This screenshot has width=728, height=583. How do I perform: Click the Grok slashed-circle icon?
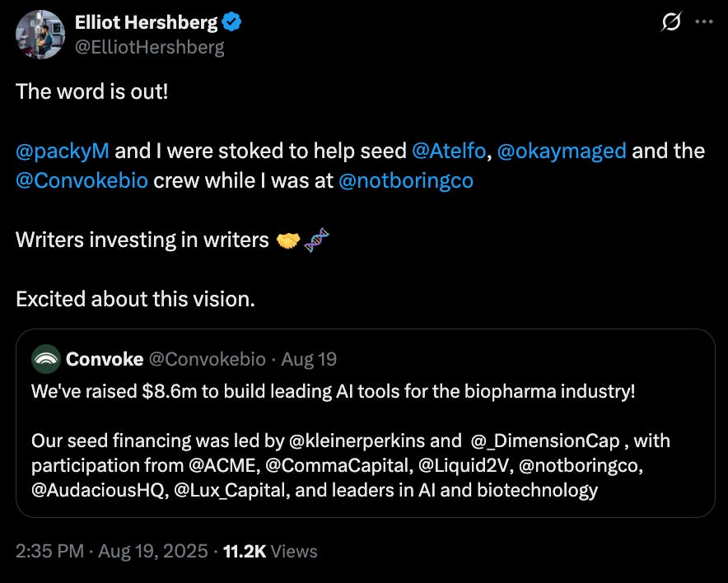click(x=671, y=23)
